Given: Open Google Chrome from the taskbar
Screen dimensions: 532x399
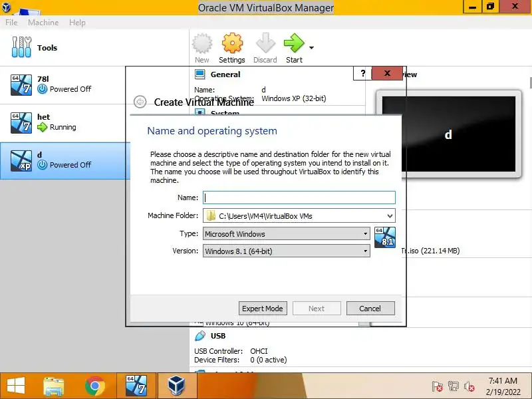Looking at the screenshot, I should click(x=94, y=386).
